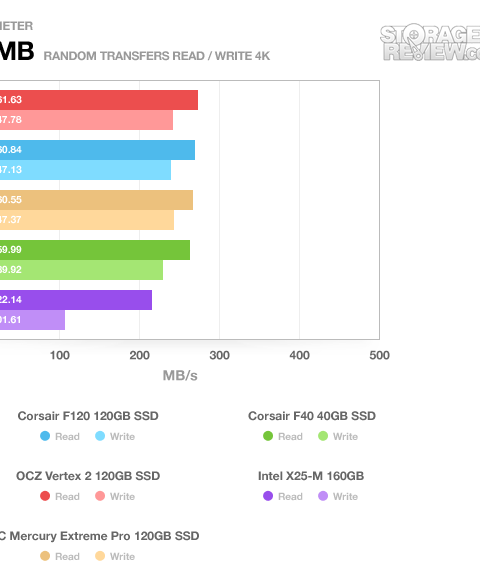Click the Mercury Extreme Pro Write peach legend dot

click(x=100, y=556)
